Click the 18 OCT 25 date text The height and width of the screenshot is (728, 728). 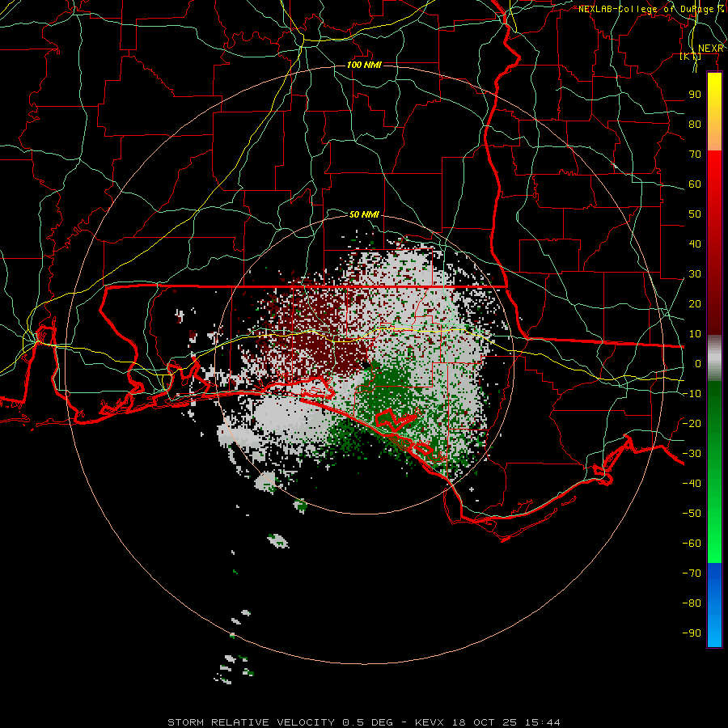(x=485, y=722)
